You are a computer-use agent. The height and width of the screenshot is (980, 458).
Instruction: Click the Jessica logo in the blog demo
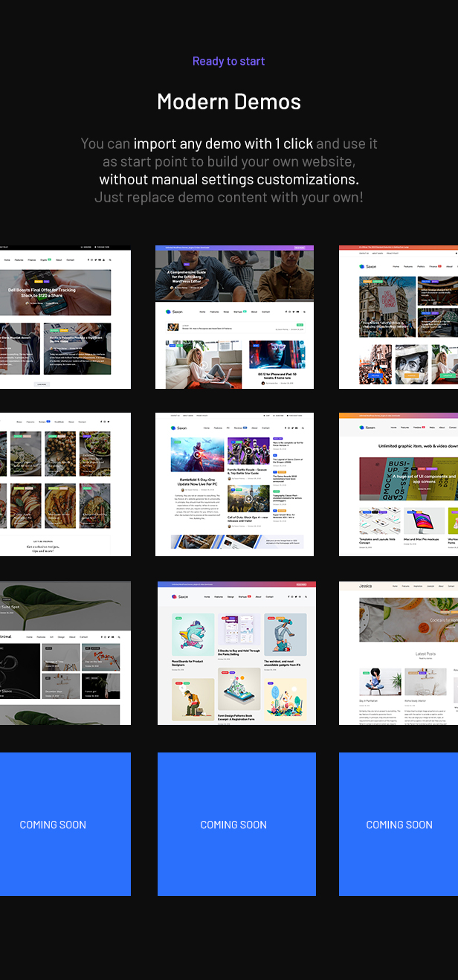click(x=365, y=586)
